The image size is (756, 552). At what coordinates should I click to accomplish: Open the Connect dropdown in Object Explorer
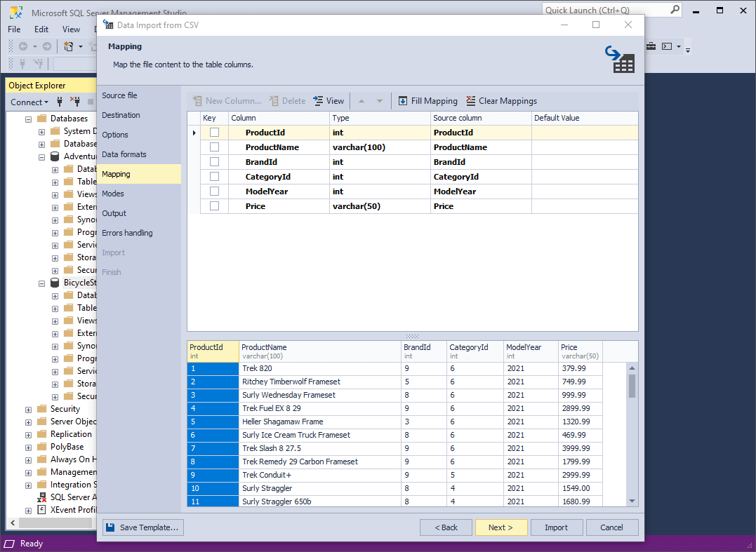(29, 102)
